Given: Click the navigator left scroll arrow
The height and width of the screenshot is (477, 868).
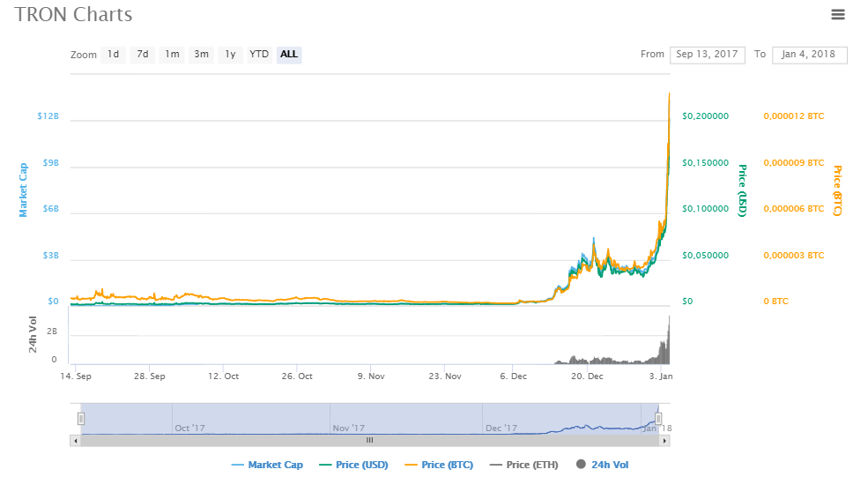Looking at the screenshot, I should pos(76,440).
